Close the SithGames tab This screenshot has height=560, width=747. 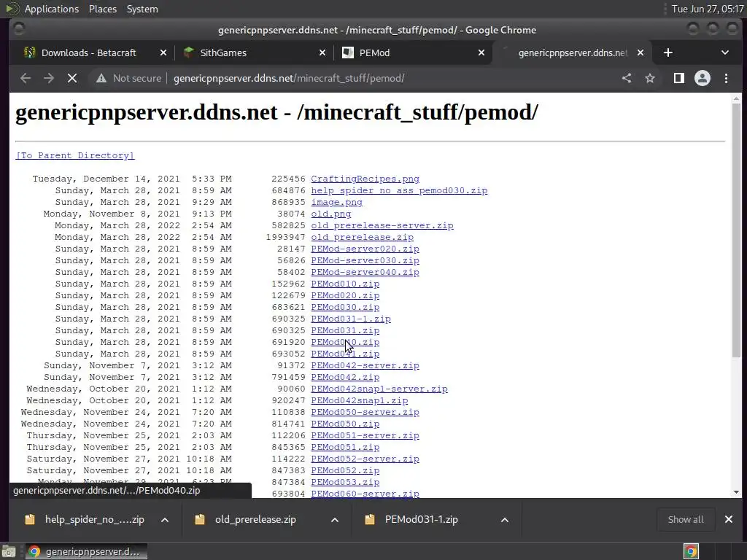[x=322, y=52]
